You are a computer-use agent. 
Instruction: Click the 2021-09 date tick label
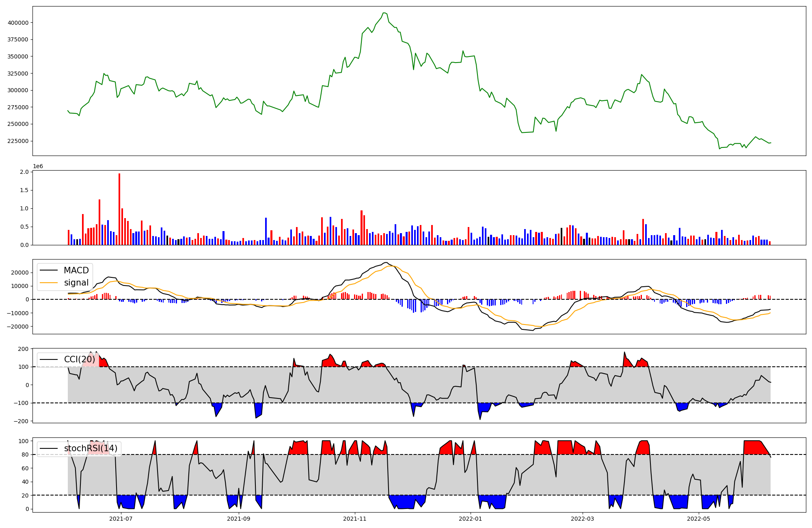(239, 519)
